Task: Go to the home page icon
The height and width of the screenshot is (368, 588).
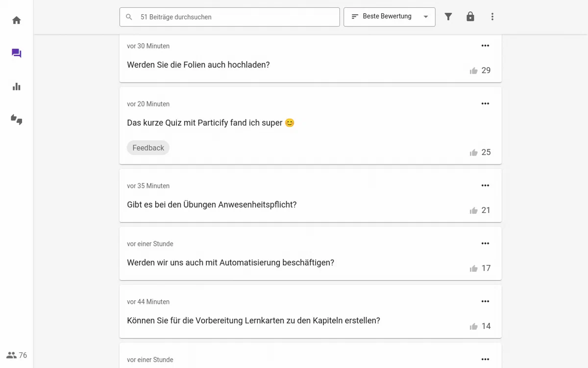Action: tap(17, 20)
